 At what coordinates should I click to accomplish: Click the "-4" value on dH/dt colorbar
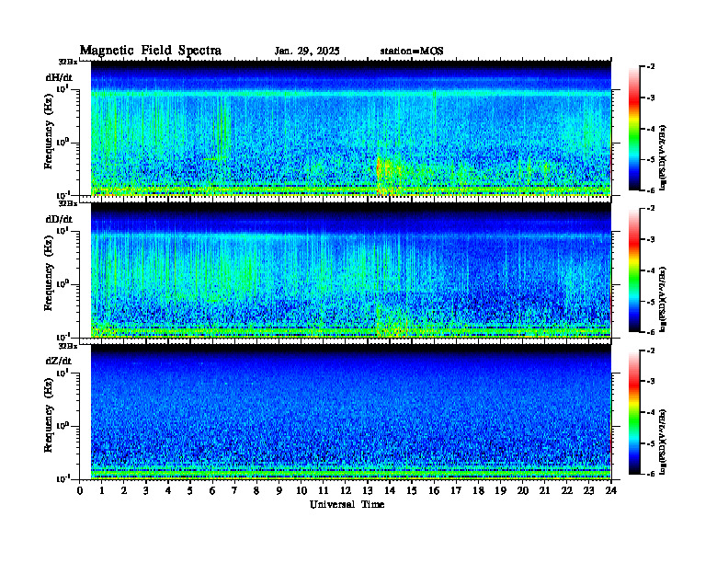point(651,129)
